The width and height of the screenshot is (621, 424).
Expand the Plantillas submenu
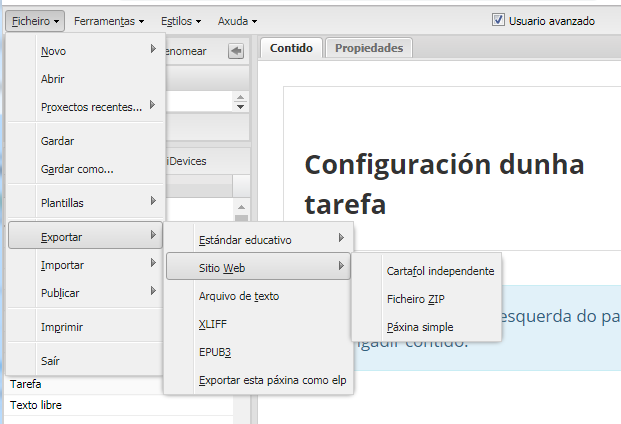point(86,203)
